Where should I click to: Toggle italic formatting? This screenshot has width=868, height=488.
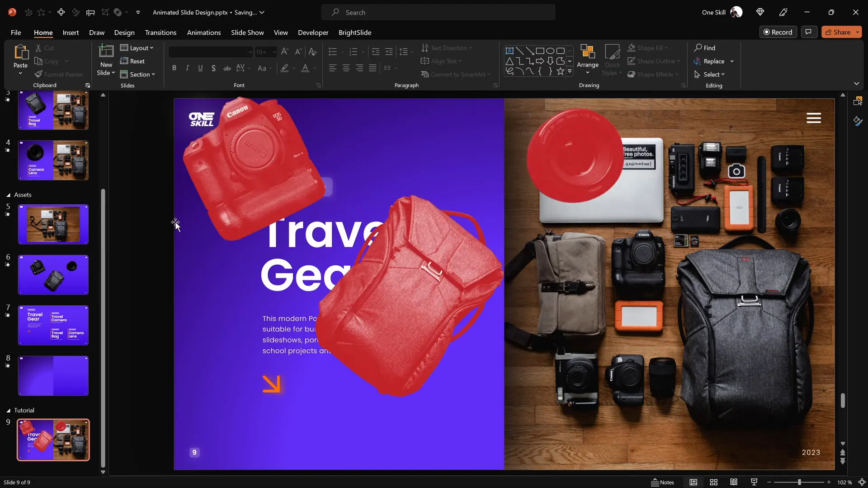(x=187, y=68)
